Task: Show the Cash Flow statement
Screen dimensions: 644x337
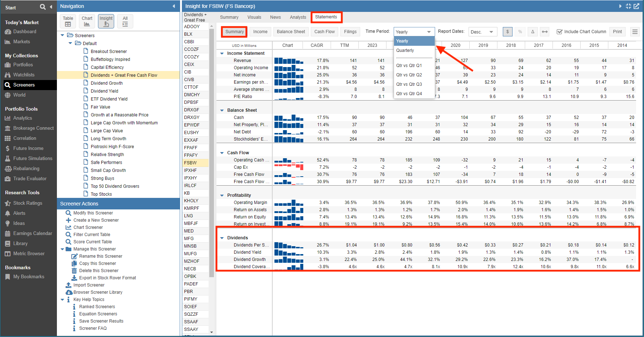Action: coord(325,32)
